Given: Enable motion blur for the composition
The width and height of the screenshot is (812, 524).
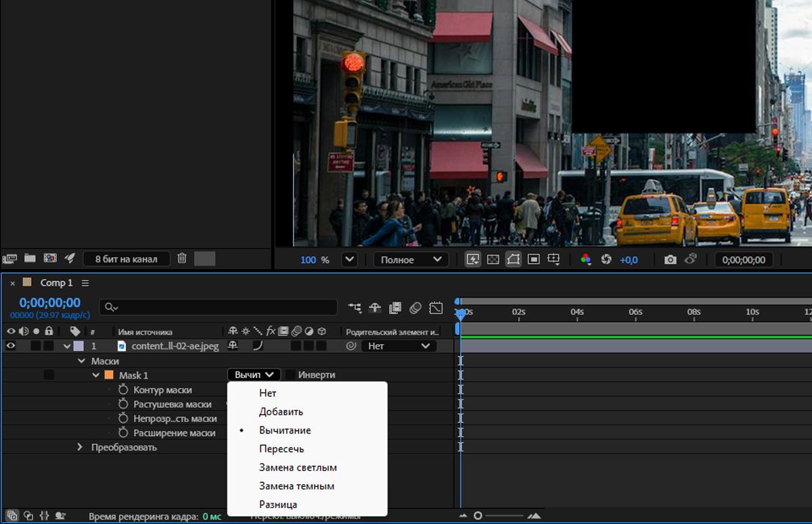Looking at the screenshot, I should coord(415,308).
